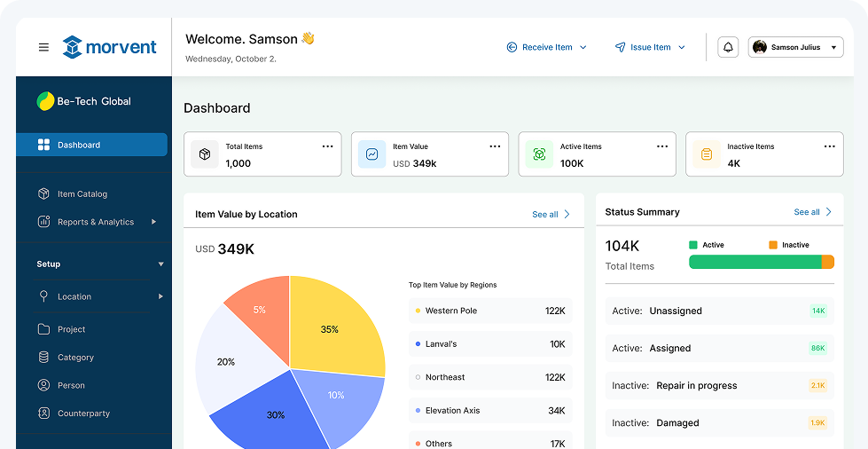Expand the Receive Item dropdown

click(x=547, y=47)
